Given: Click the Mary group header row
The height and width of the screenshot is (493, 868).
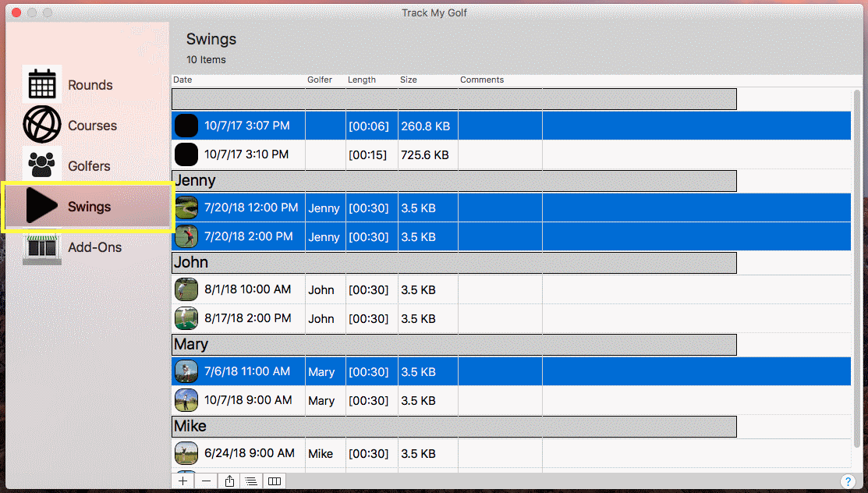Looking at the screenshot, I should pyautogui.click(x=454, y=345).
